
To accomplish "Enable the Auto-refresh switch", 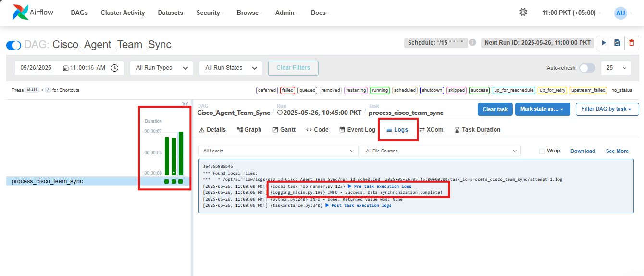I will click(587, 68).
